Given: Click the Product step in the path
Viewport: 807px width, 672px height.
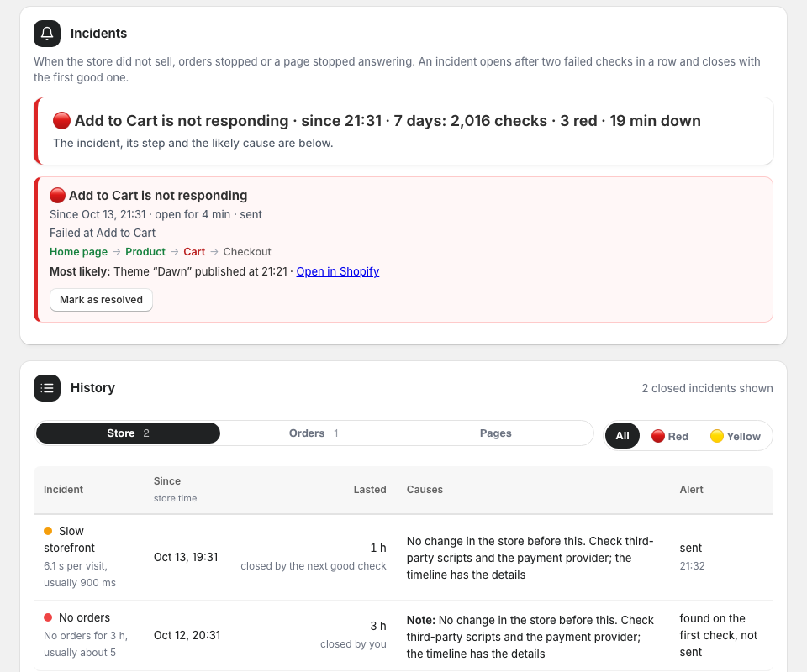Looking at the screenshot, I should point(145,252).
